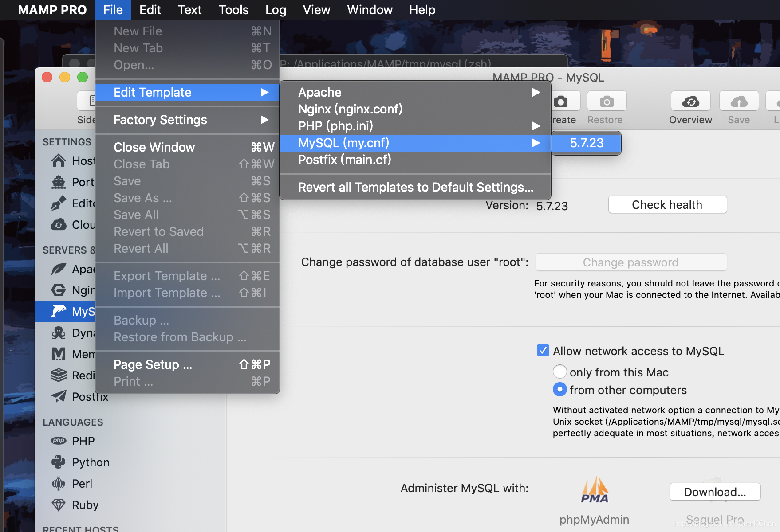Choose Postfix (main.cf) template

click(416, 160)
